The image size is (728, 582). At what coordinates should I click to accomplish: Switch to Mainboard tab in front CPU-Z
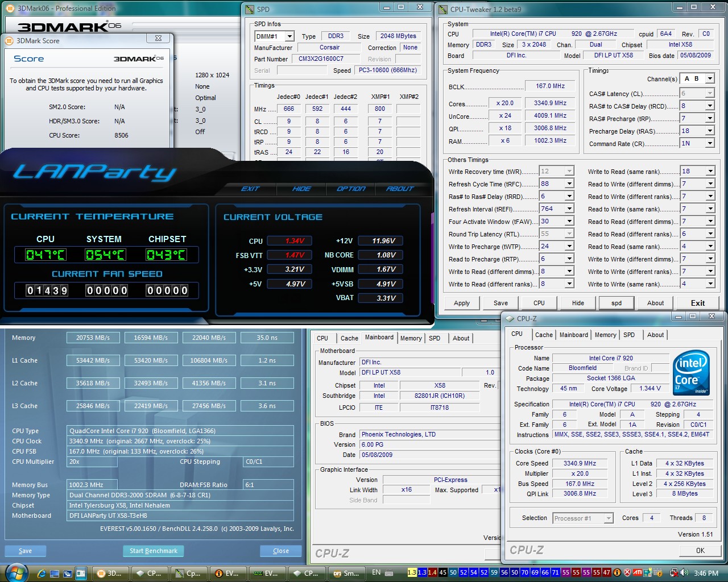point(574,335)
